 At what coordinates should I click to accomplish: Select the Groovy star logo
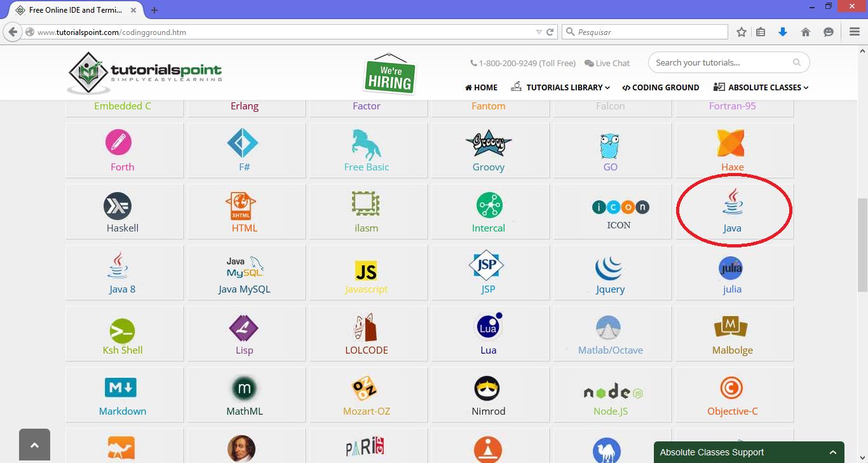coord(488,143)
